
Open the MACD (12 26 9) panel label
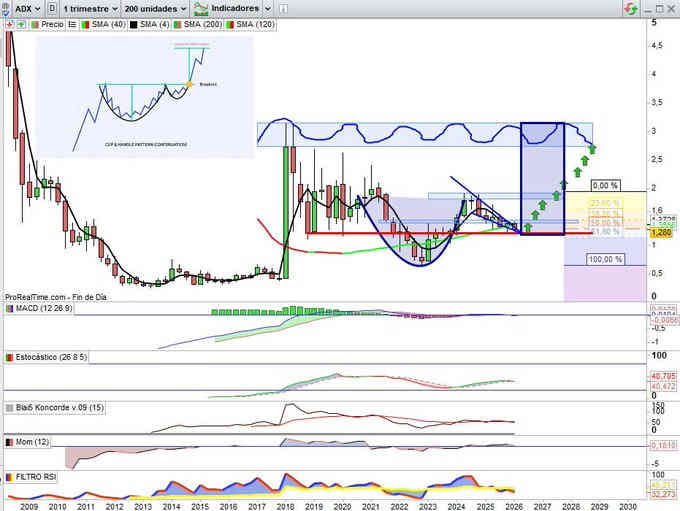39,308
